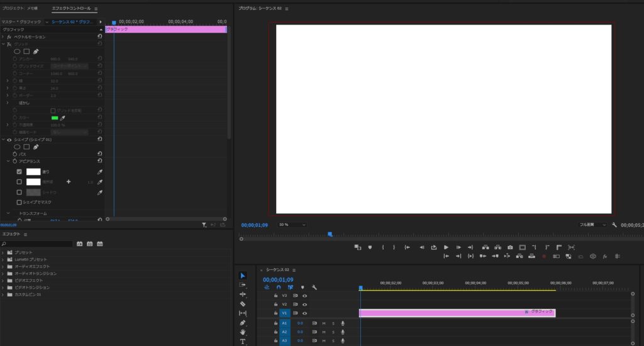Toggle V3 track output eye

click(x=305, y=296)
